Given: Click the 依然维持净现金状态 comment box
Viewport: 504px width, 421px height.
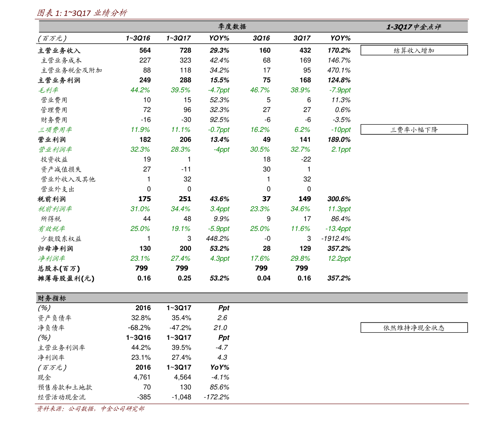Looking at the screenshot, I should point(414,328).
